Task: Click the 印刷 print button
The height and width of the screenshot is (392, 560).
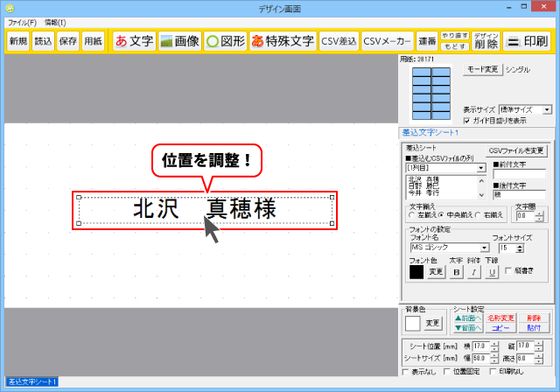Action: (526, 41)
